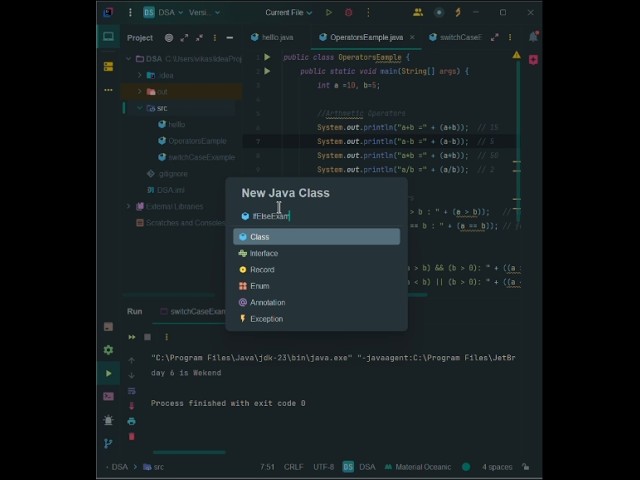
Task: Run main method gutter icon on line 2
Action: point(267,71)
